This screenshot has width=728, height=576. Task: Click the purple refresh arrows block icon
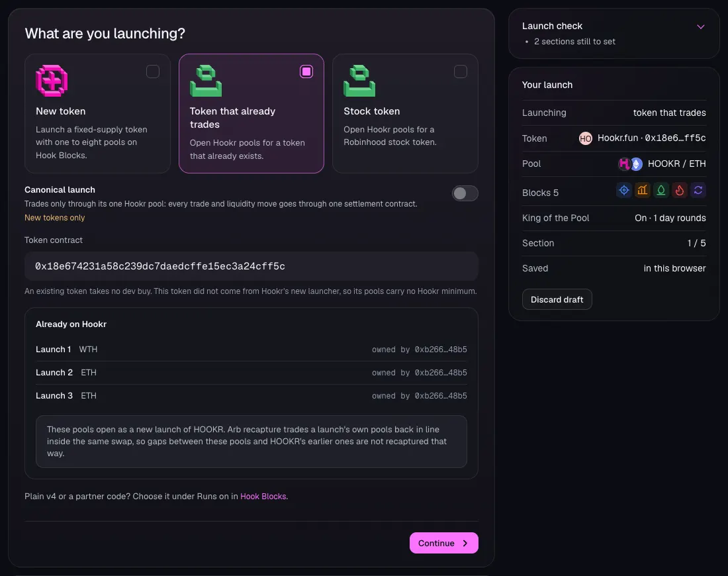[698, 190]
